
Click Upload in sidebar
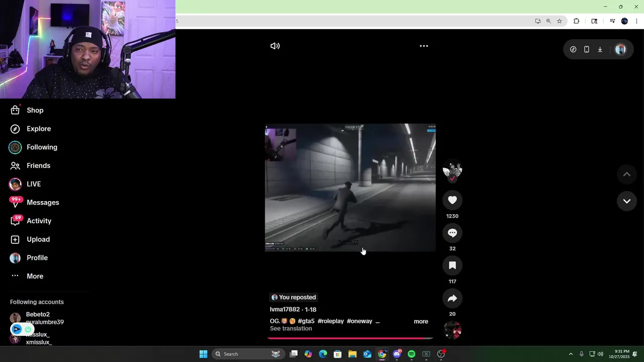tap(30, 239)
